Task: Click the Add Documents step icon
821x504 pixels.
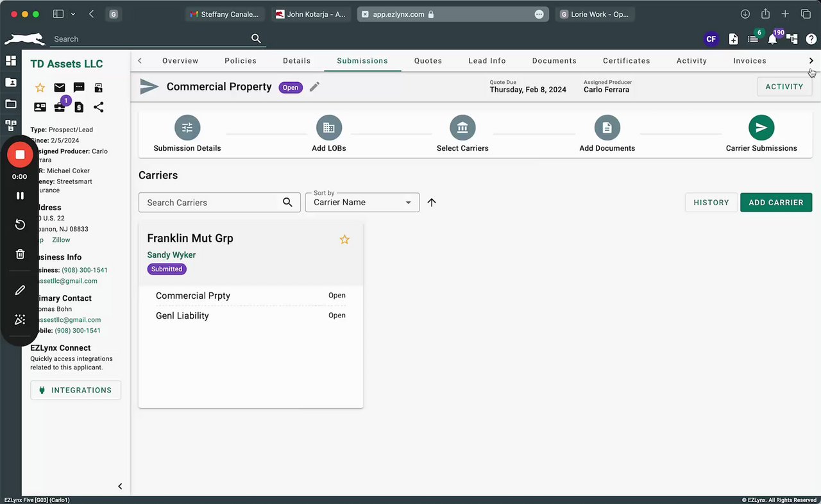Action: (607, 128)
